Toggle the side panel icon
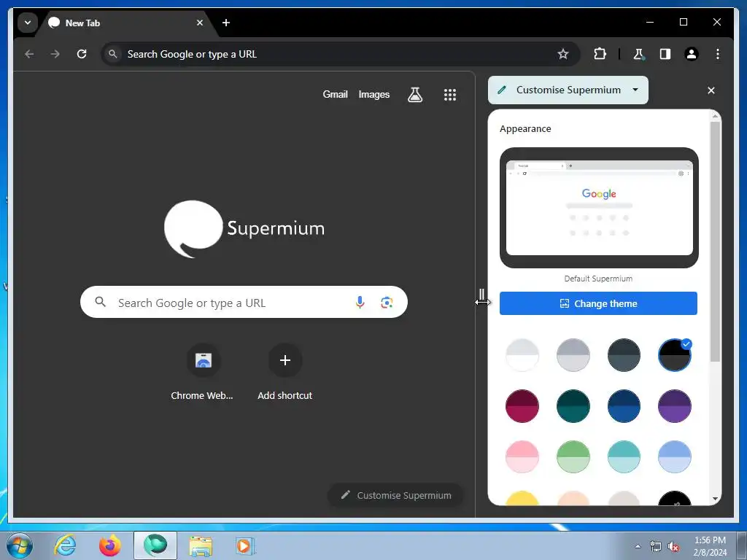The height and width of the screenshot is (560, 747). point(665,54)
